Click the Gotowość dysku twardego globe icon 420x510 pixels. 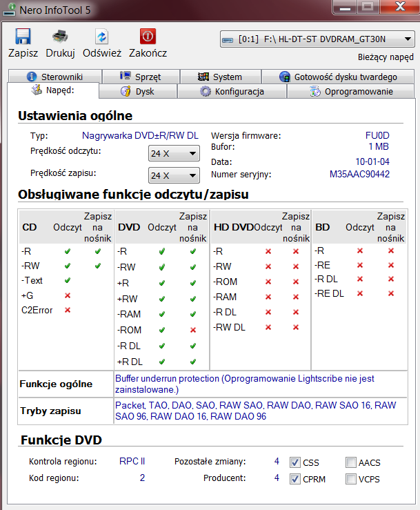(284, 77)
